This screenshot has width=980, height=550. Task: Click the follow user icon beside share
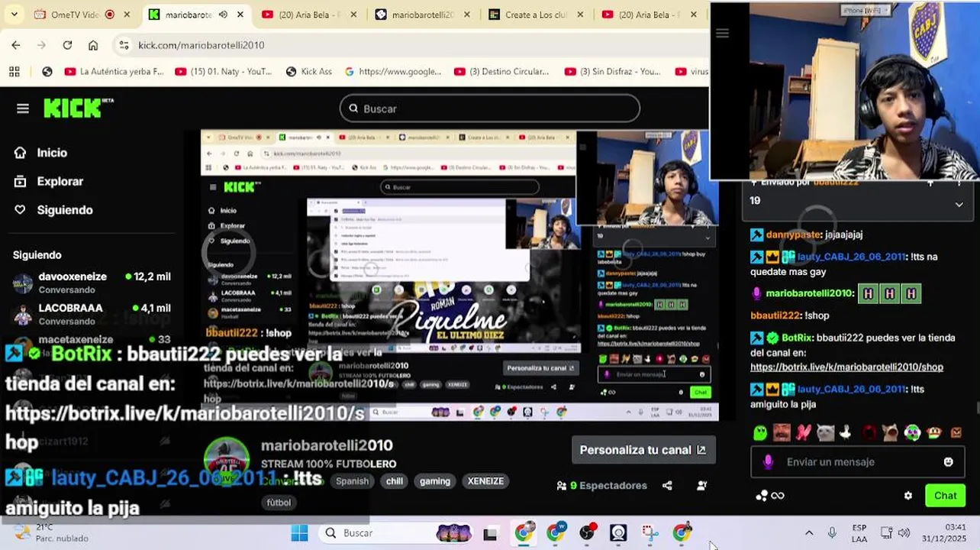(x=701, y=486)
